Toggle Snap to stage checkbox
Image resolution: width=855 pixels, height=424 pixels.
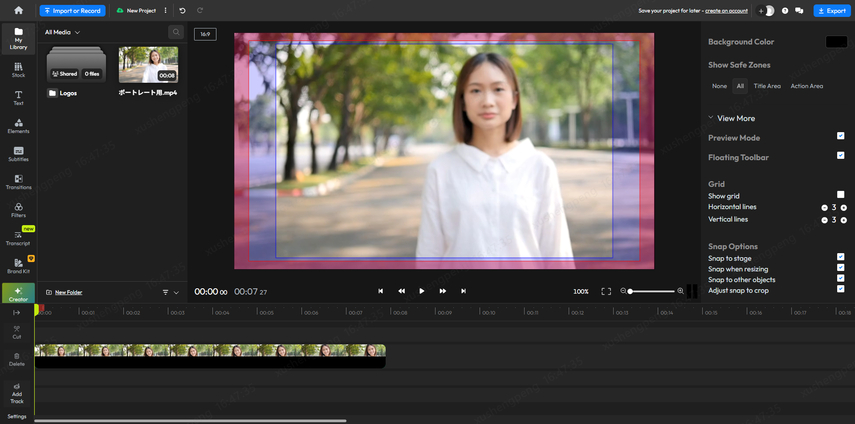[840, 257]
